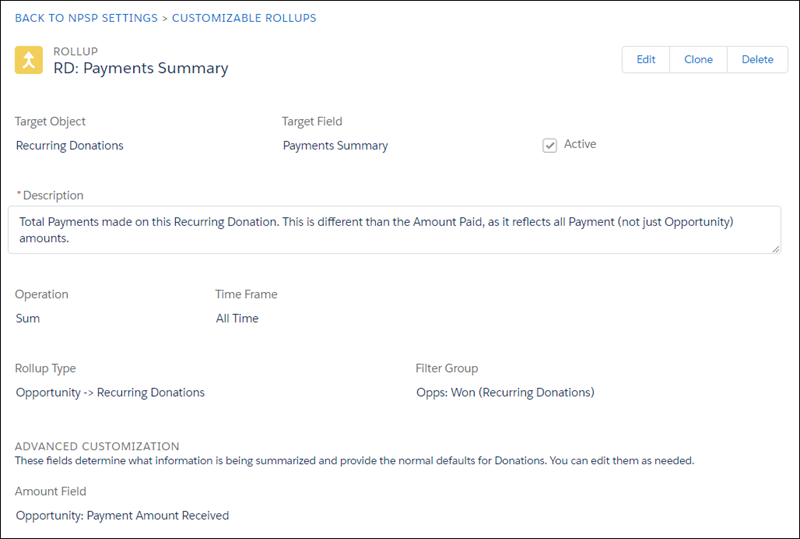Click the Target Field label
This screenshot has height=539, width=800.
click(x=312, y=121)
